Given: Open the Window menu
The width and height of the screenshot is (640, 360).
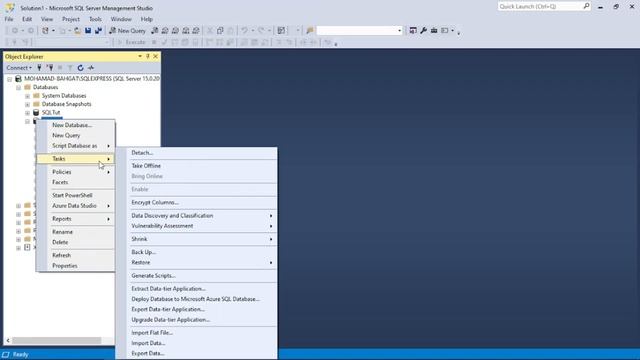Looking at the screenshot, I should 121,19.
